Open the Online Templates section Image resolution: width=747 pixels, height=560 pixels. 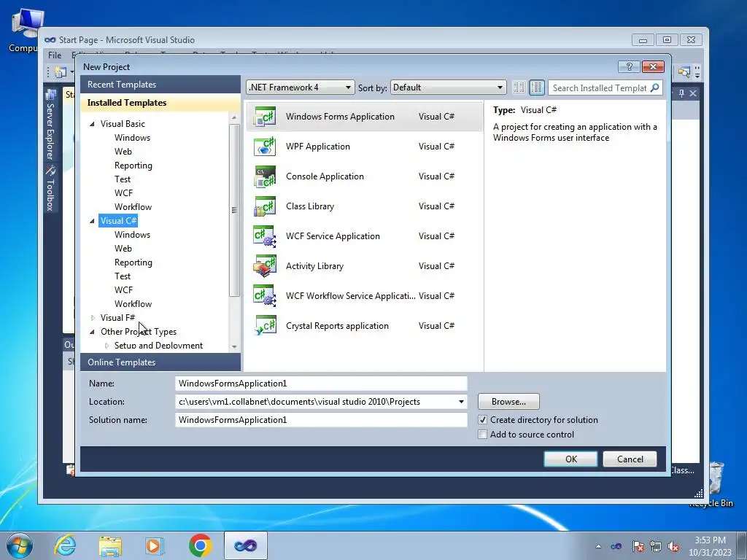point(160,362)
